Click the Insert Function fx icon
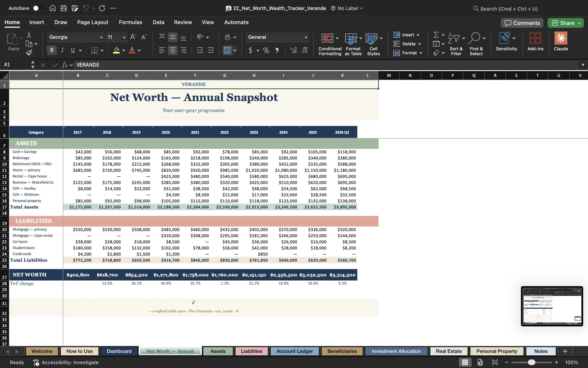The image size is (588, 368). click(65, 65)
